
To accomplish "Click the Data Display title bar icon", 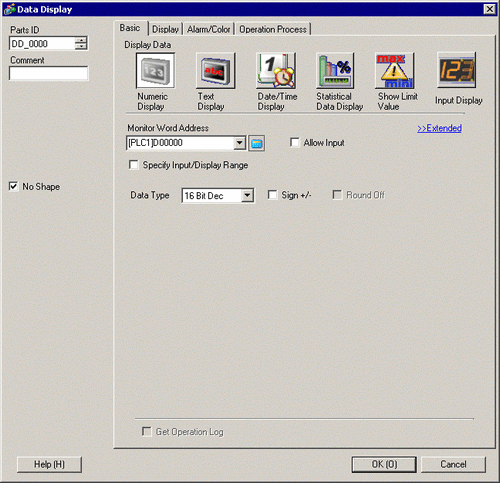I will coord(10,9).
